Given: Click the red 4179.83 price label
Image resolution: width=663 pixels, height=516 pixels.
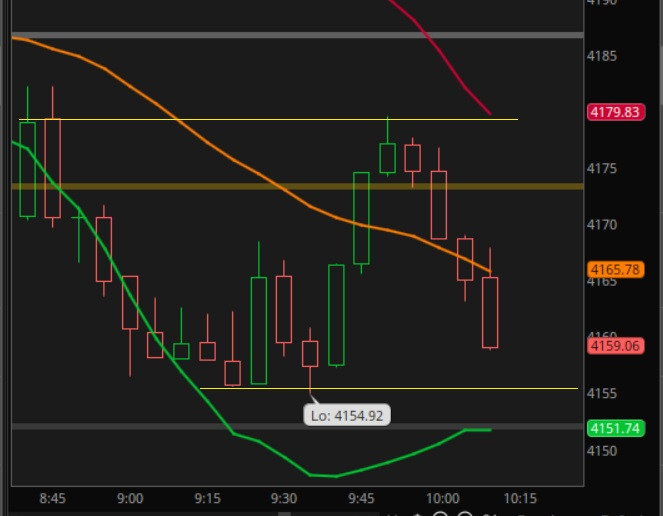Looking at the screenshot, I should point(616,112).
